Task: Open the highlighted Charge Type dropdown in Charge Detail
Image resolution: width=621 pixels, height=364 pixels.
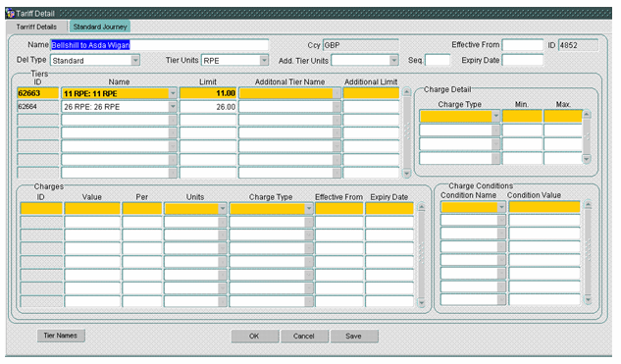Action: point(495,116)
